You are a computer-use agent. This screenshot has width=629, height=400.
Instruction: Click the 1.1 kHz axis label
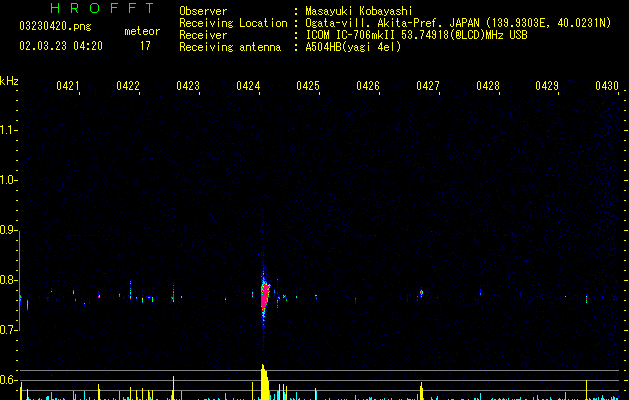(x=8, y=130)
